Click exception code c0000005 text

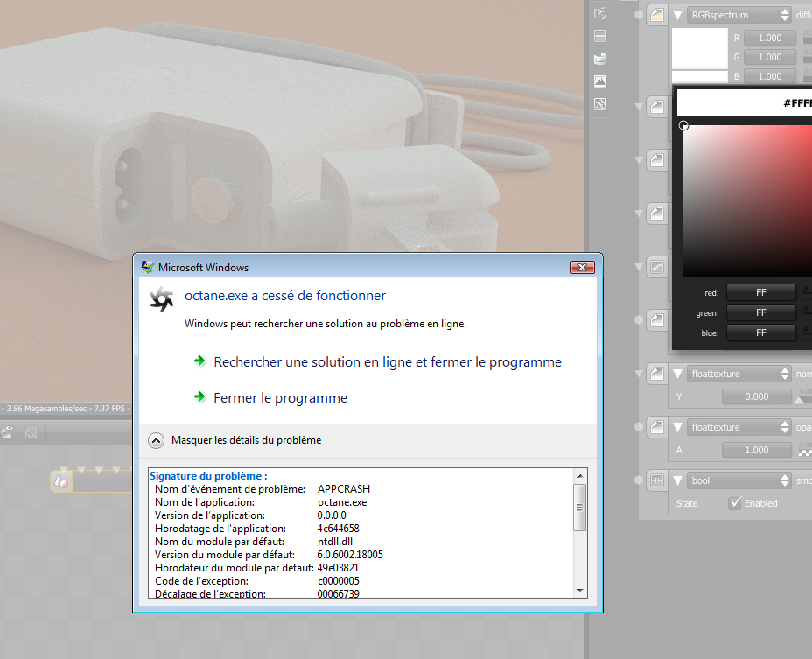[338, 581]
